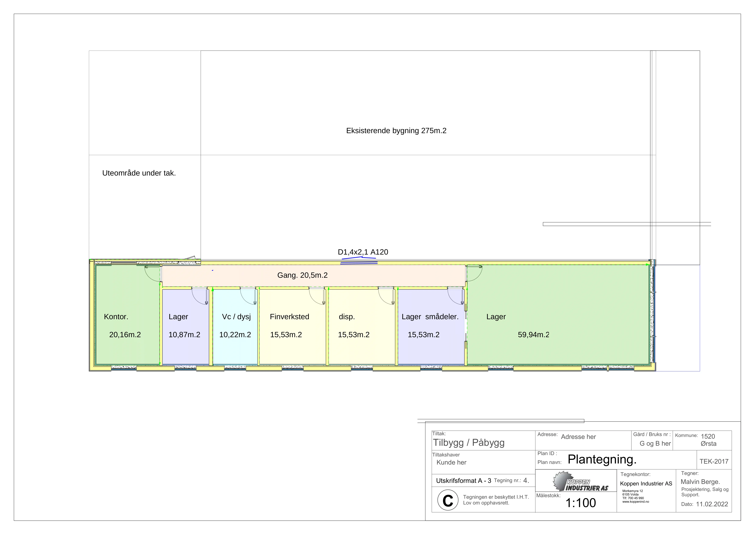
Task: Select the 'Gang. 20,5m.2' corridor label
Action: pos(302,275)
